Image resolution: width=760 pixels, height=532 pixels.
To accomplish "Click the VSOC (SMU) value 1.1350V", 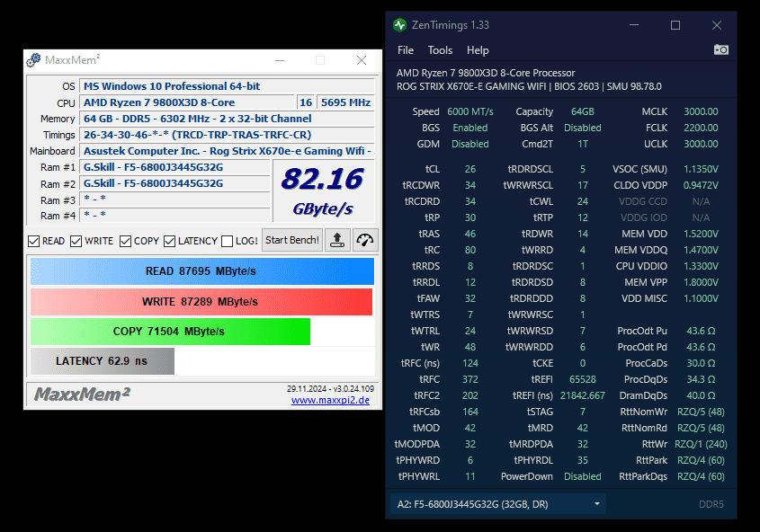I will click(701, 169).
